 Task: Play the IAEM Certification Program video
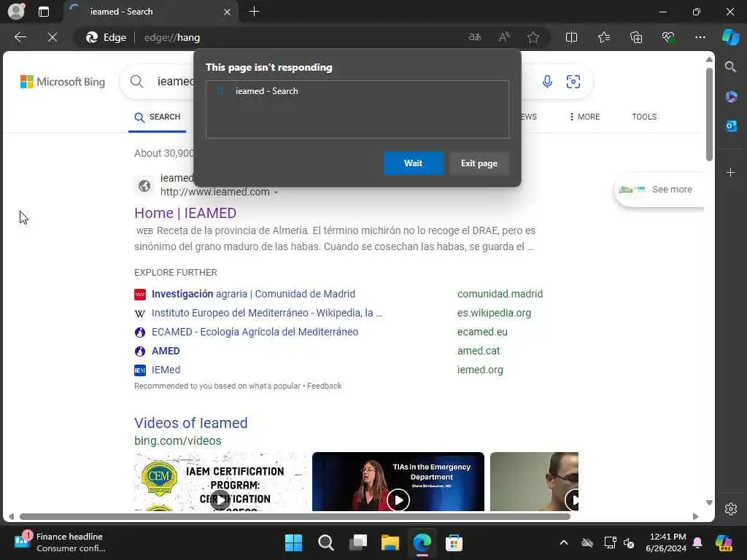[220, 500]
